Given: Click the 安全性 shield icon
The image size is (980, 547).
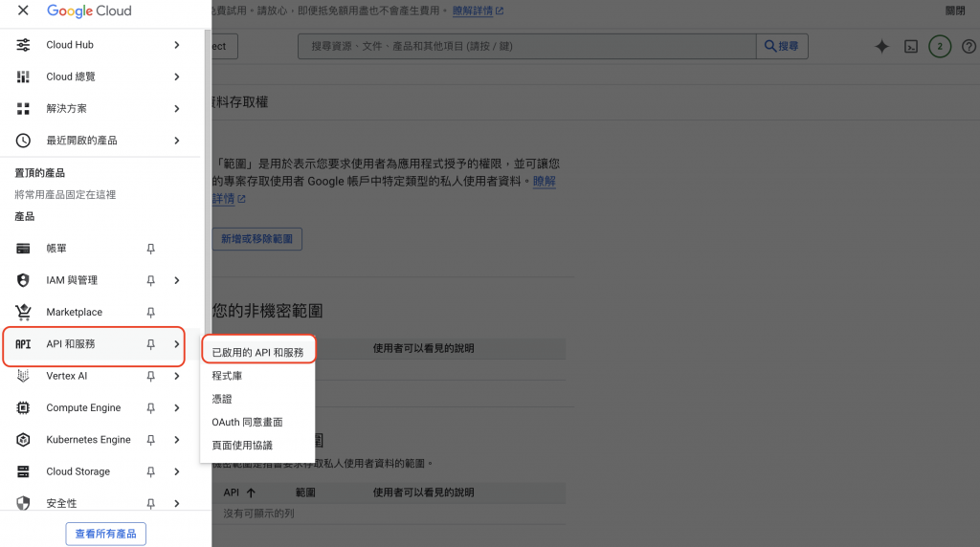Looking at the screenshot, I should pos(23,503).
